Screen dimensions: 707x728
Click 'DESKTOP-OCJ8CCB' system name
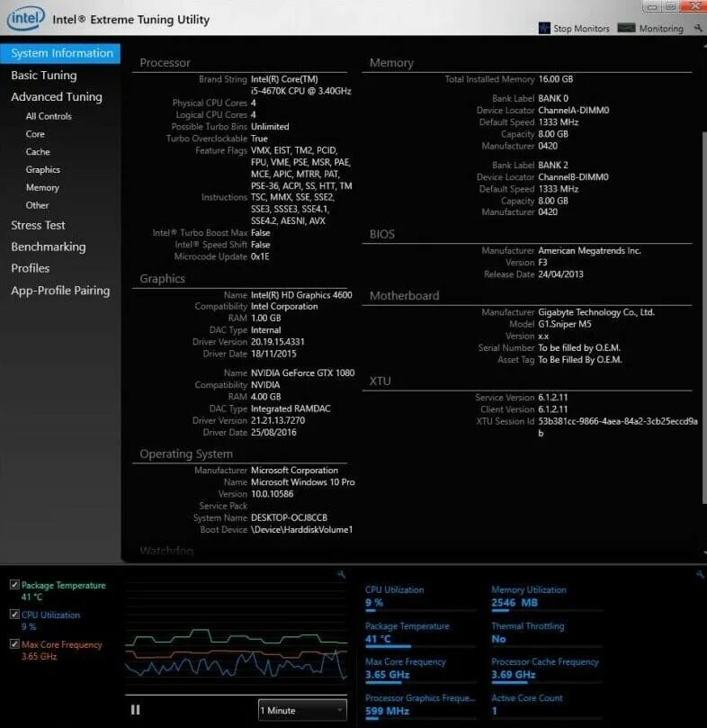[290, 517]
